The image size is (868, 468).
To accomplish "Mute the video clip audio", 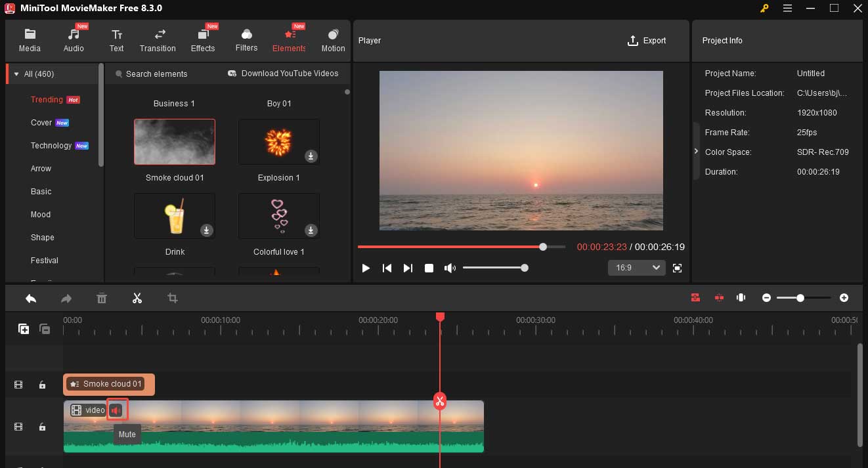I will coord(117,410).
